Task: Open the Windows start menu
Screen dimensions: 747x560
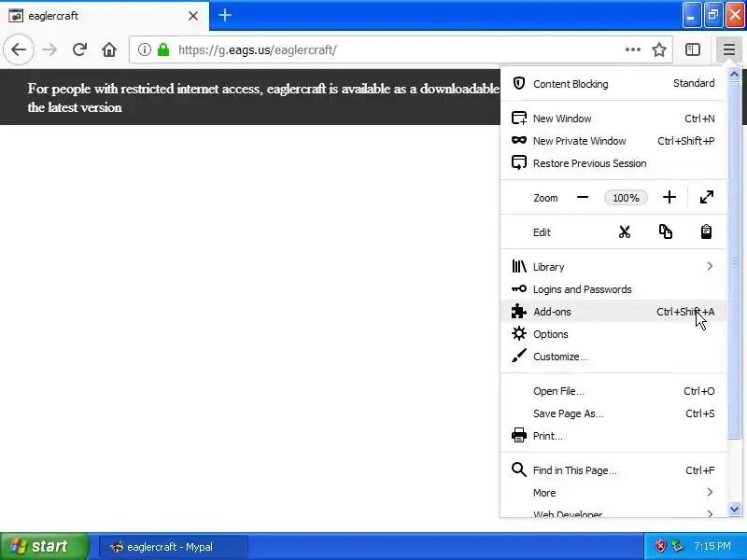Action: [x=44, y=546]
